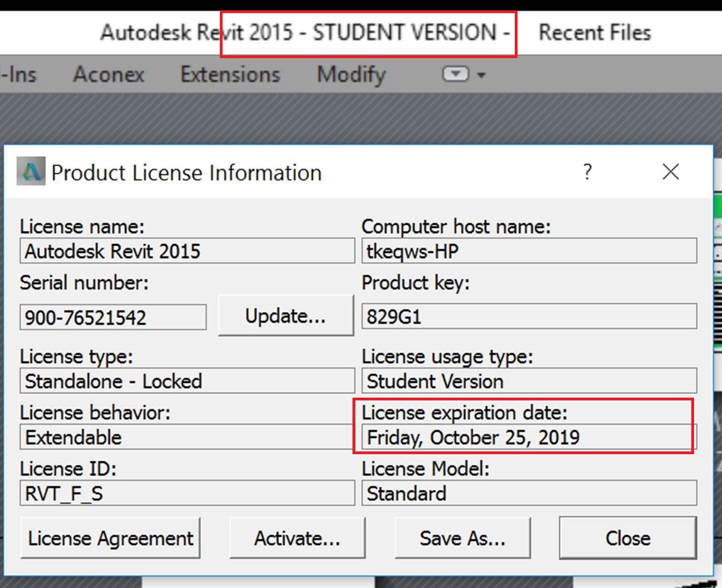The width and height of the screenshot is (722, 588).
Task: Click the Save As... button
Action: pyautogui.click(x=463, y=538)
